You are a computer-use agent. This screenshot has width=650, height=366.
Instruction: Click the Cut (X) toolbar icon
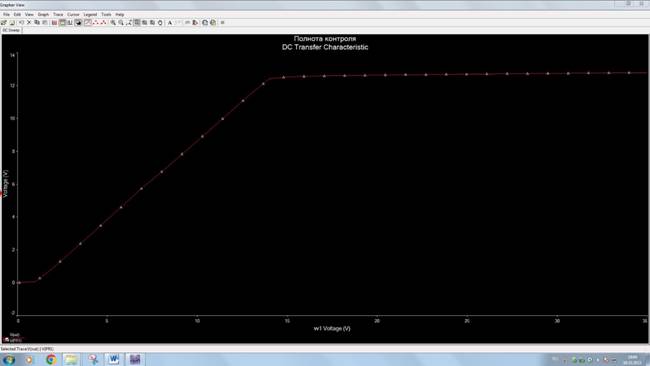[29, 22]
